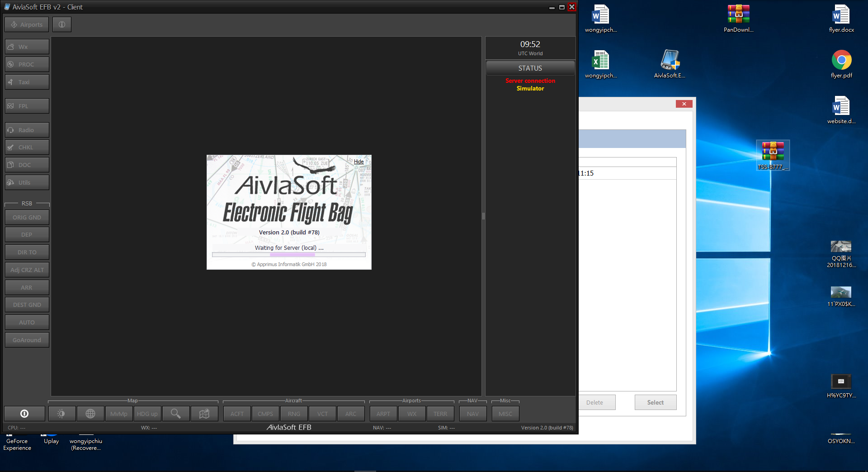
Task: Click the CPU: --- status entry
Action: click(17, 428)
